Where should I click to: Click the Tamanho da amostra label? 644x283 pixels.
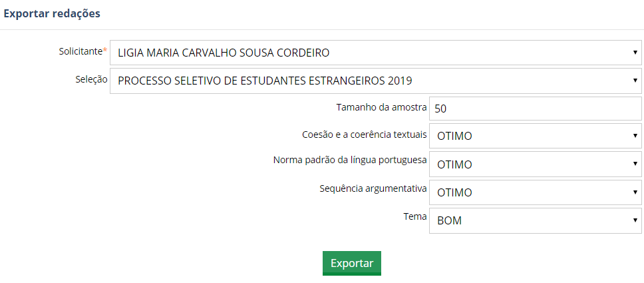click(x=382, y=106)
